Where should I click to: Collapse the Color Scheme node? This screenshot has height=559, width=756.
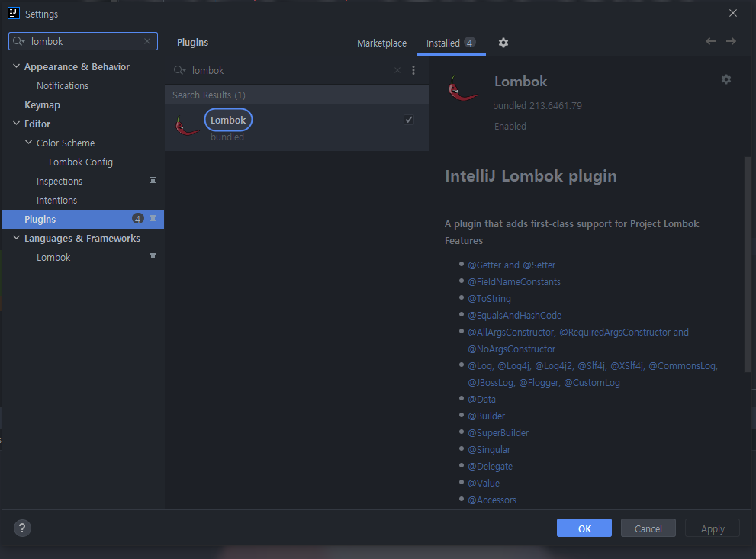(x=28, y=142)
